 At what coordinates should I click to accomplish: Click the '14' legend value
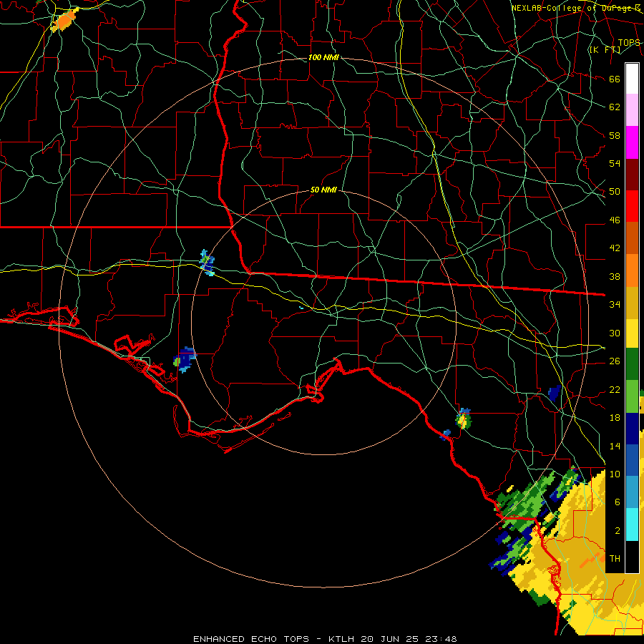(615, 446)
